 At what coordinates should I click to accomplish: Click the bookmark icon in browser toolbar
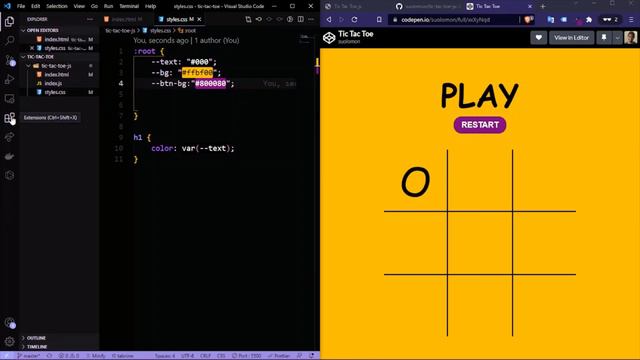coord(379,19)
